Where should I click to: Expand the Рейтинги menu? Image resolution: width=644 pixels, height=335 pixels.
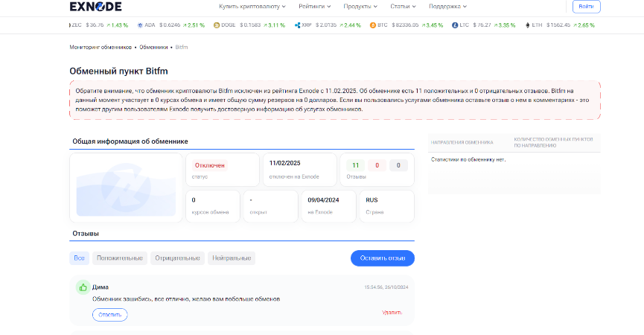315,7
